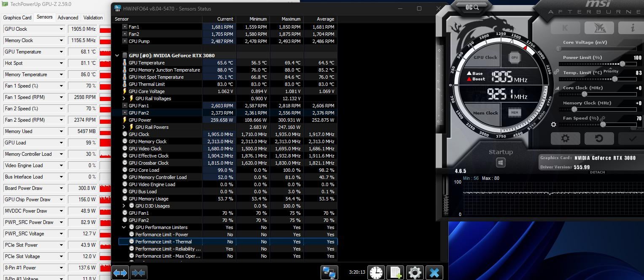Image resolution: width=644 pixels, height=280 pixels.
Task: Click HWiNFO collapse columns inward-arrows icon
Action: 138,273
